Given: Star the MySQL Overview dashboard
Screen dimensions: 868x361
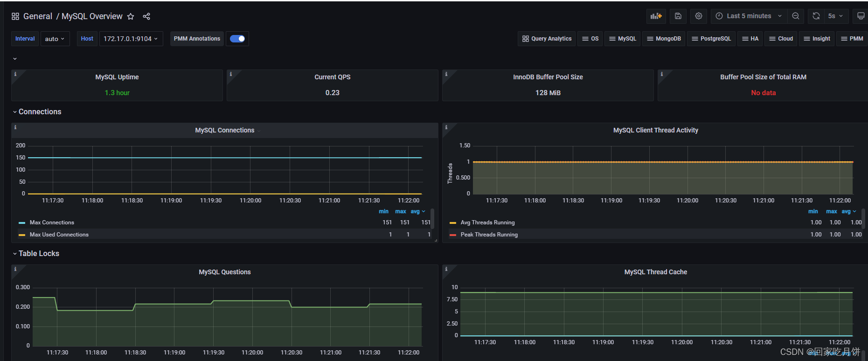Looking at the screenshot, I should [131, 16].
